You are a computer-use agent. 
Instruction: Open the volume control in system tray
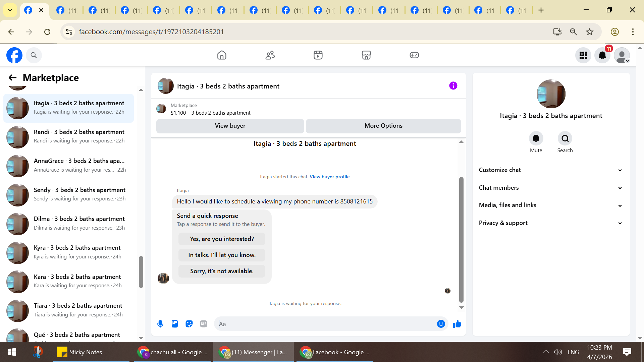pyautogui.click(x=558, y=352)
